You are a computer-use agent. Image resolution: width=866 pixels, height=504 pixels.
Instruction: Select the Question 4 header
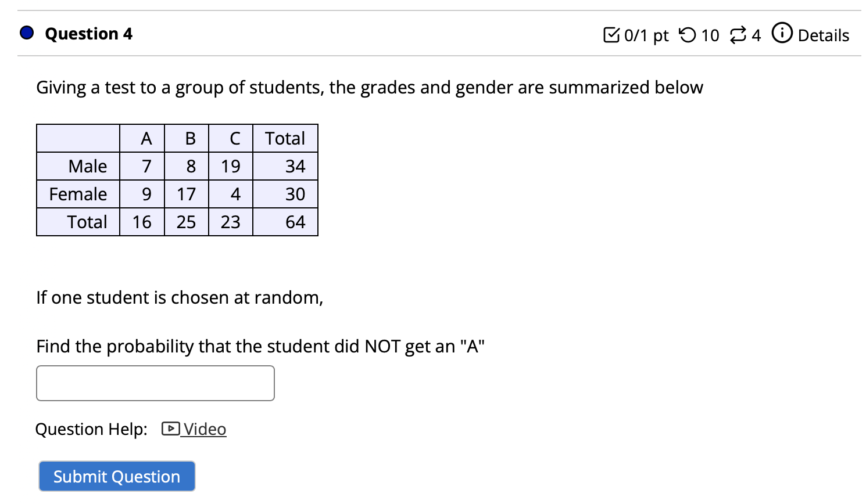(x=88, y=34)
